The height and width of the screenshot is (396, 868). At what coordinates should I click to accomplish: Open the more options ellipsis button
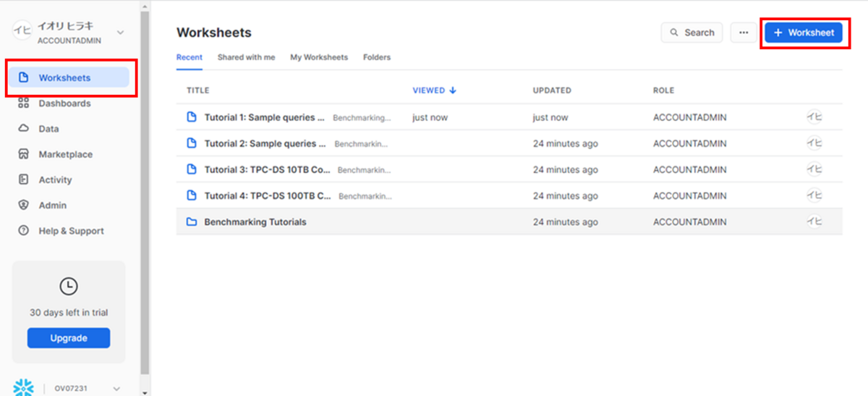pos(744,33)
